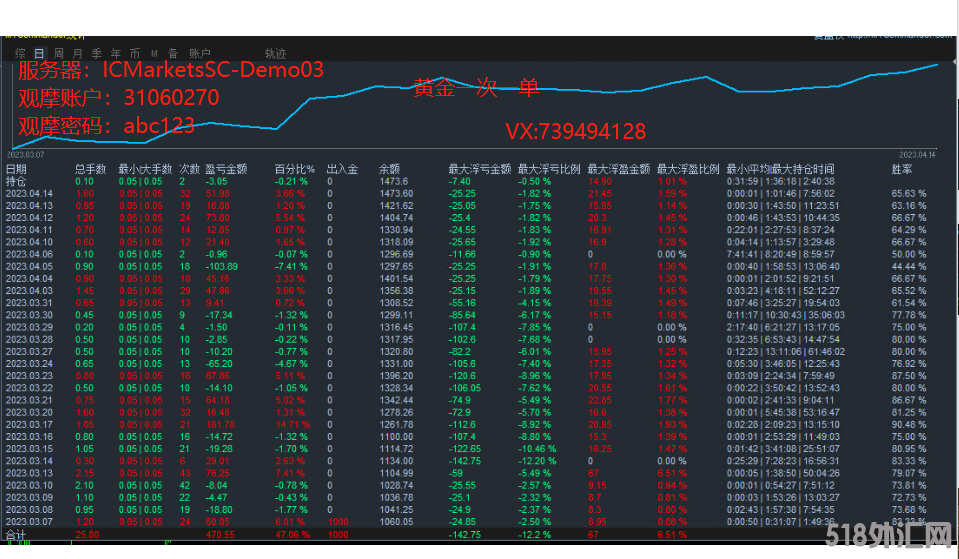Click the 14.71 % percentage cell
The width and height of the screenshot is (959, 559).
coord(292,424)
